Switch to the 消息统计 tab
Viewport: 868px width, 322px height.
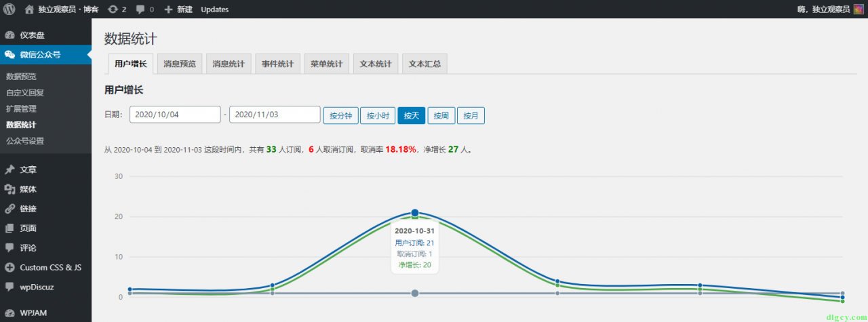pyautogui.click(x=229, y=64)
